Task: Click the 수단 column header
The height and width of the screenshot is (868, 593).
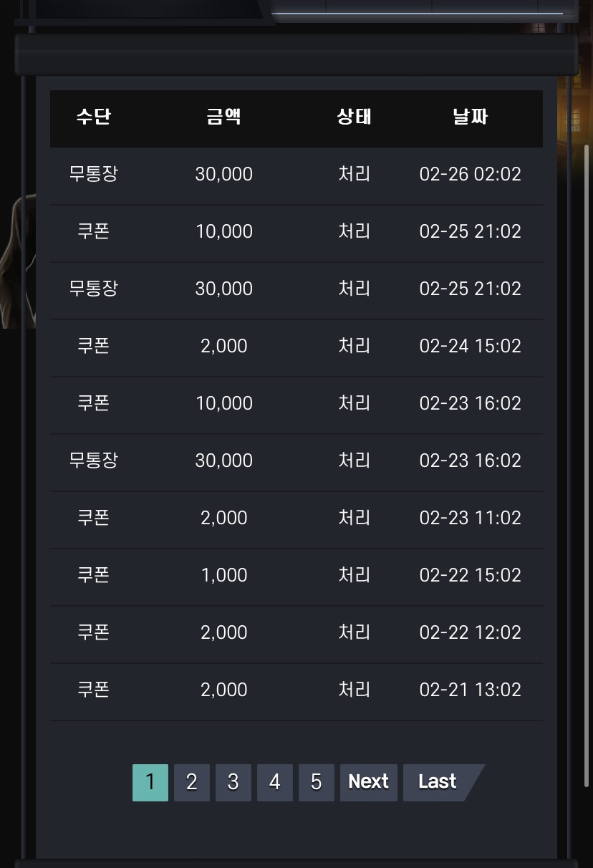Action: (94, 117)
